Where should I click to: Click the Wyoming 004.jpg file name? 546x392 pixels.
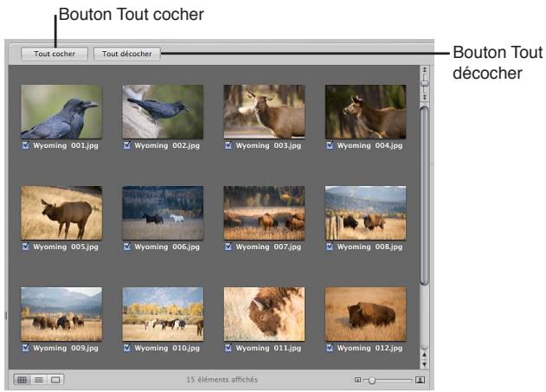[x=369, y=146]
